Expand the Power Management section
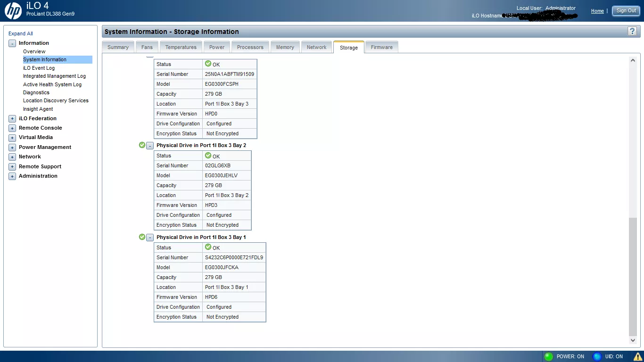This screenshot has width=644, height=362. pyautogui.click(x=12, y=148)
